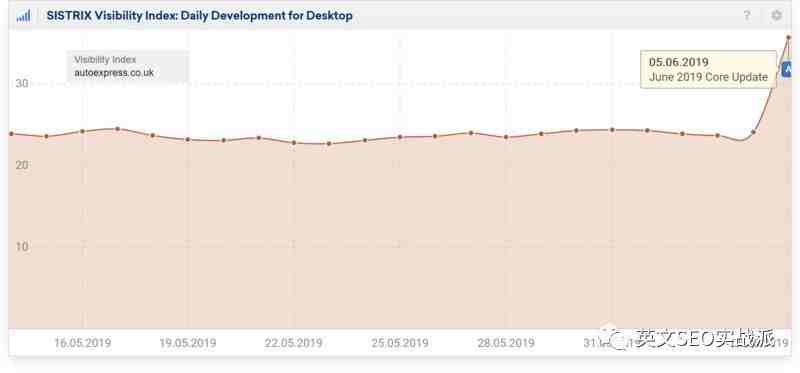
Task: Click the 04.06.2019 data point before the spike
Action: pos(754,132)
